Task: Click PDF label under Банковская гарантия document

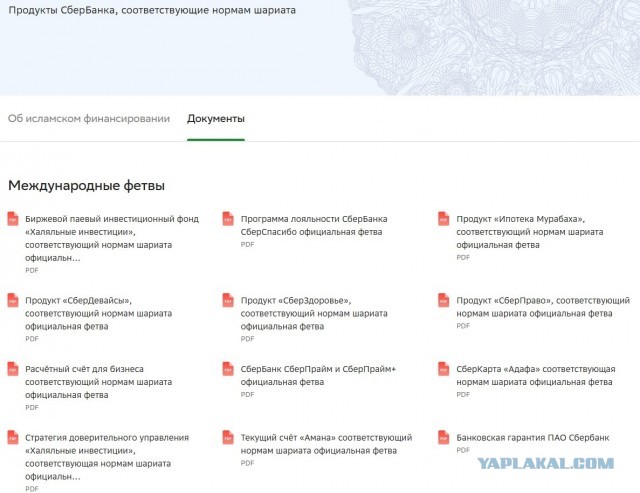Action: tap(463, 450)
